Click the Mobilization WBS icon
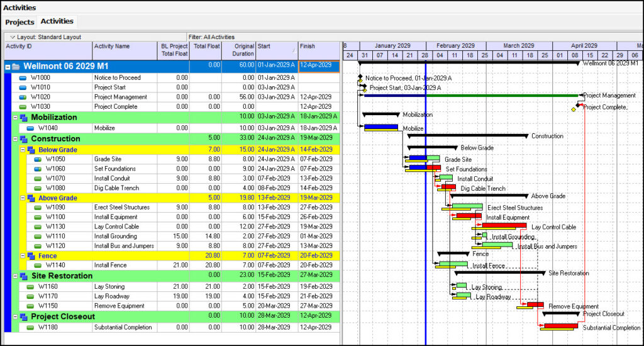The height and width of the screenshot is (346, 644). pos(24,118)
